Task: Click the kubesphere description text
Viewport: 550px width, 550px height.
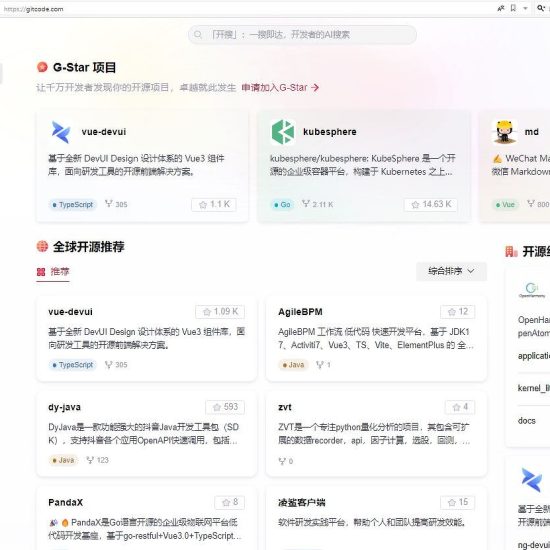Action: click(363, 165)
